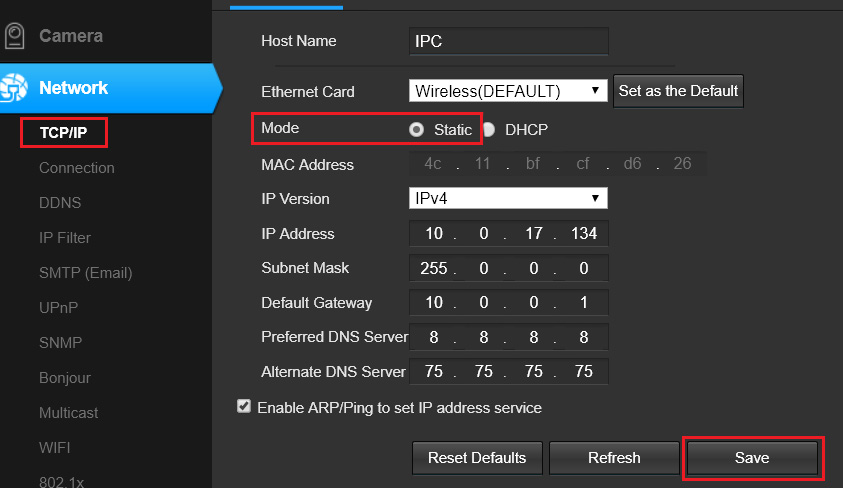Open WIFI settings page
The height and width of the screenshot is (488, 843).
coord(55,448)
